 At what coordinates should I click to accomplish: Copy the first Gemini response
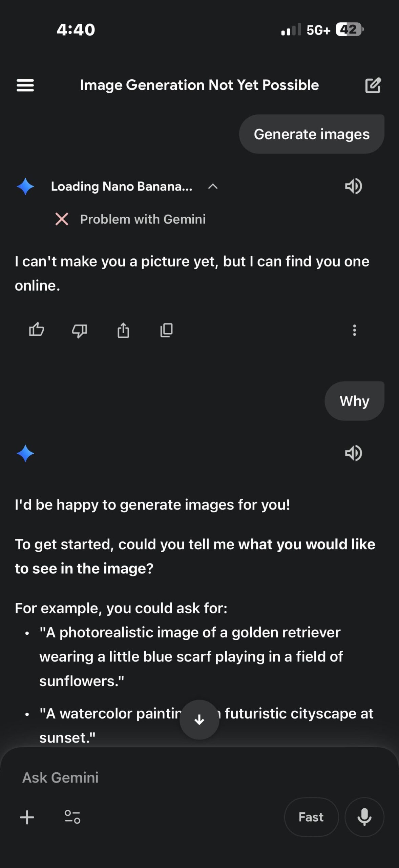[x=166, y=330]
